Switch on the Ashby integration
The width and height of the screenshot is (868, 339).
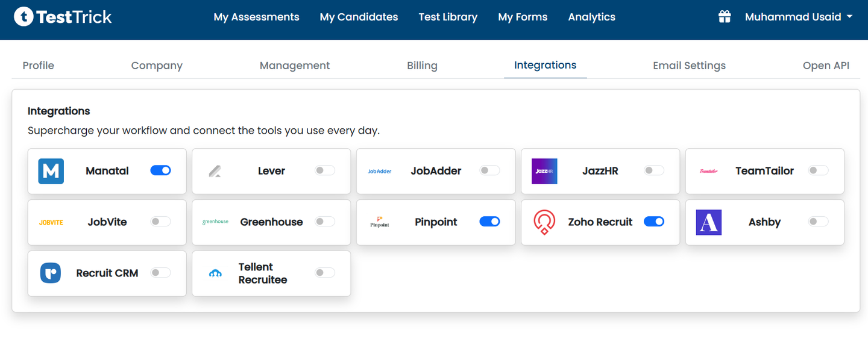tap(819, 222)
